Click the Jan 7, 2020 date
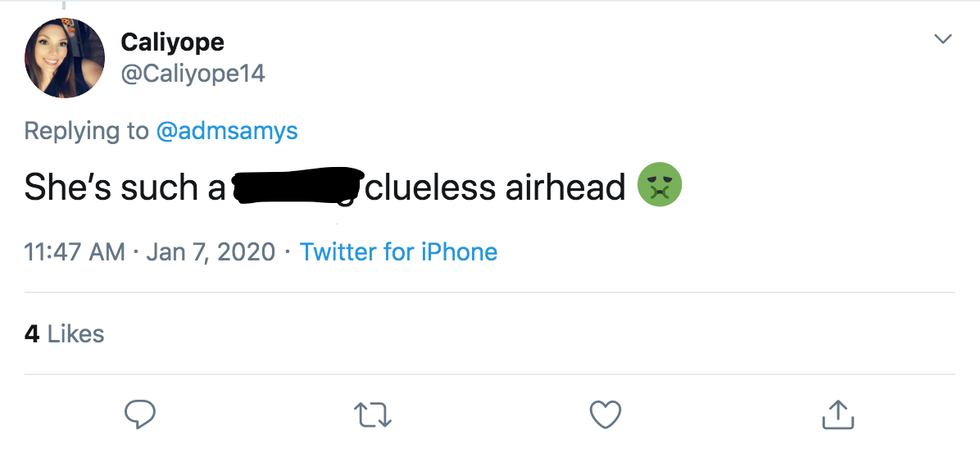The image size is (980, 452). click(x=210, y=252)
